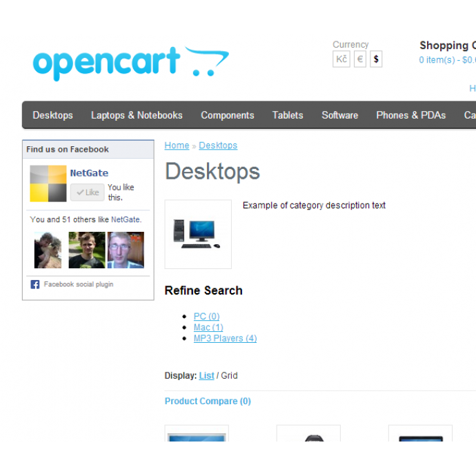Click the Refine Search heading
Image resolution: width=476 pixels, height=476 pixels.
click(204, 290)
